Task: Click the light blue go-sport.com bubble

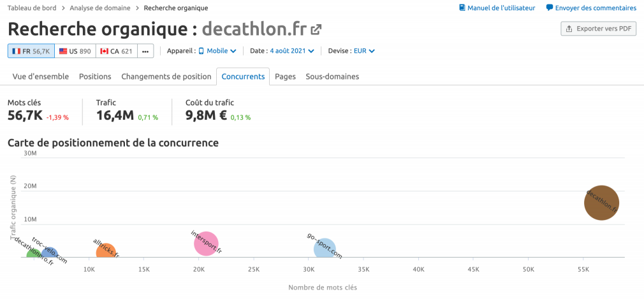Action: pos(325,249)
